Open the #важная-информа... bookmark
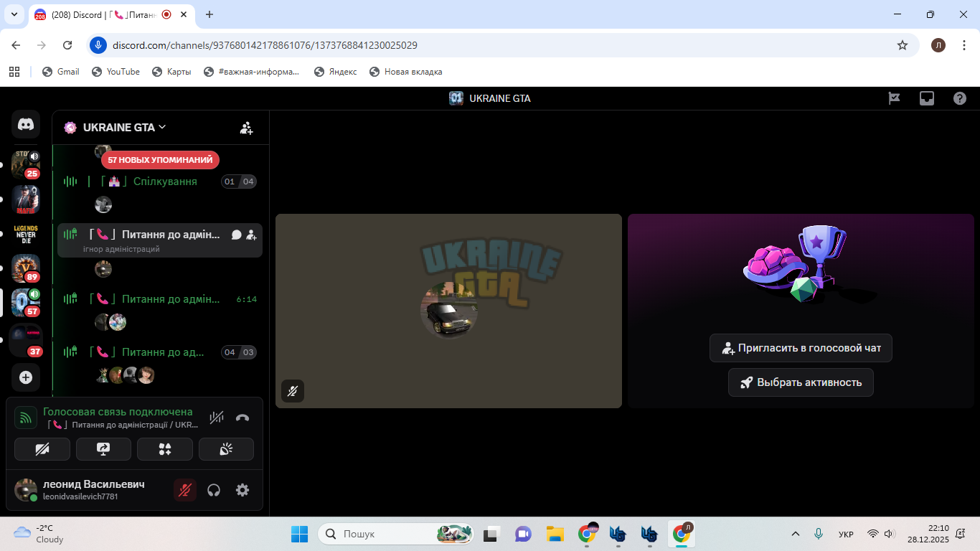 click(x=252, y=72)
